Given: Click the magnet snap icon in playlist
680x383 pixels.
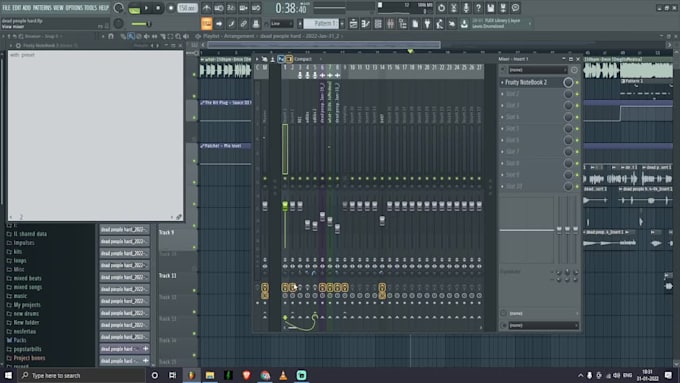Looking at the screenshot, I should 111,36.
